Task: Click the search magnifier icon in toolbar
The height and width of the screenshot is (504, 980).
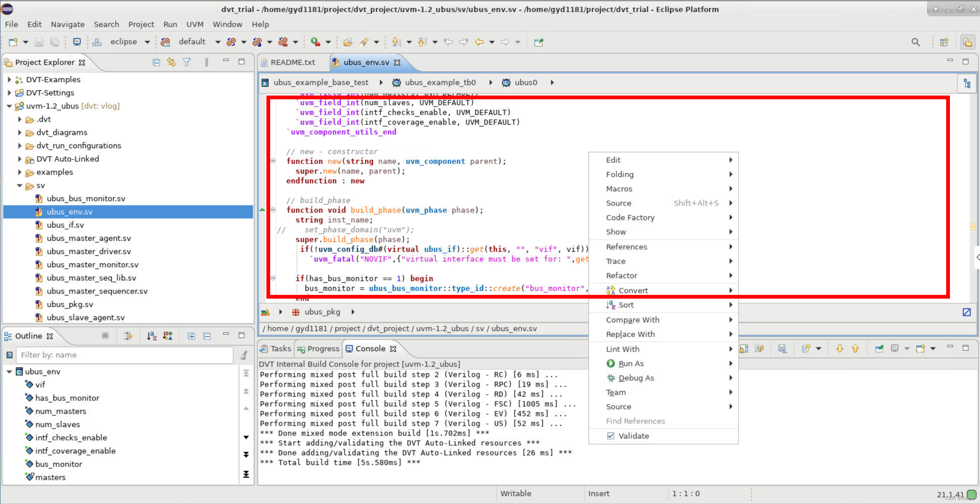Action: click(915, 42)
